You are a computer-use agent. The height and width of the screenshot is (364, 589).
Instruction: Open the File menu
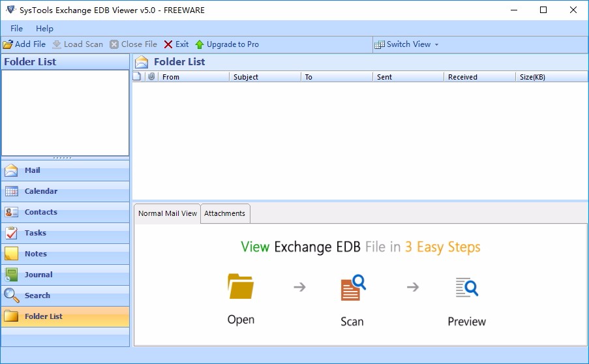click(16, 29)
